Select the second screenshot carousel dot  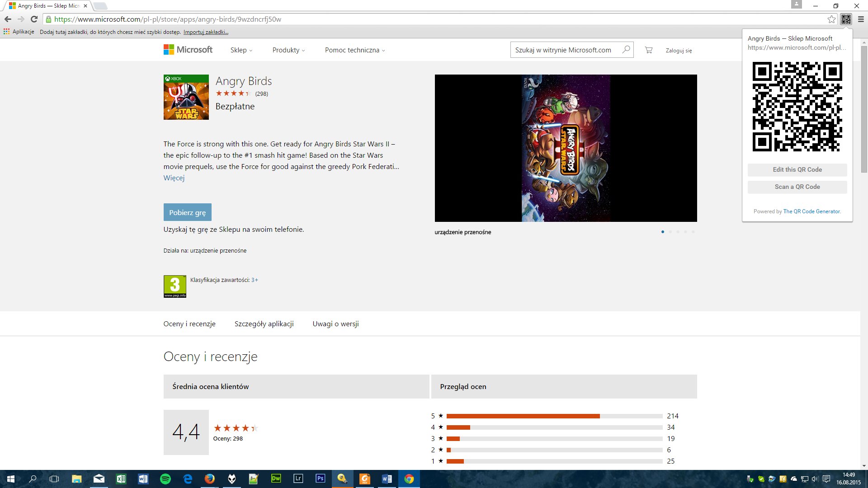coord(670,232)
